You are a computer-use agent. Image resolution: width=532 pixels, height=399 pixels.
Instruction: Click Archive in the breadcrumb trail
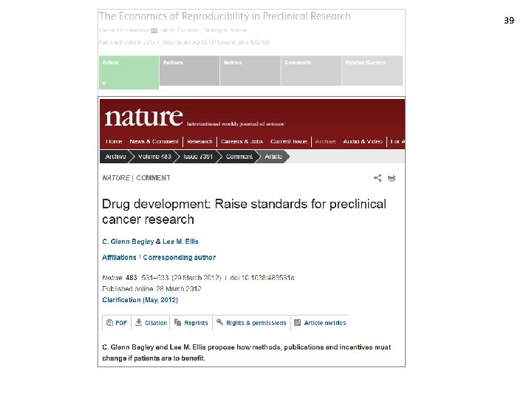pos(115,157)
